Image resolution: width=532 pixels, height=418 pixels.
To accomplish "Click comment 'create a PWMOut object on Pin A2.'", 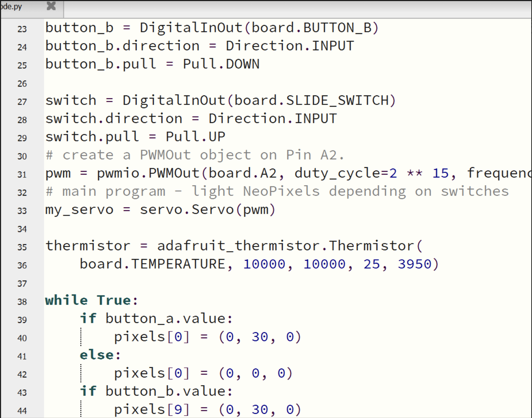I will (203, 155).
